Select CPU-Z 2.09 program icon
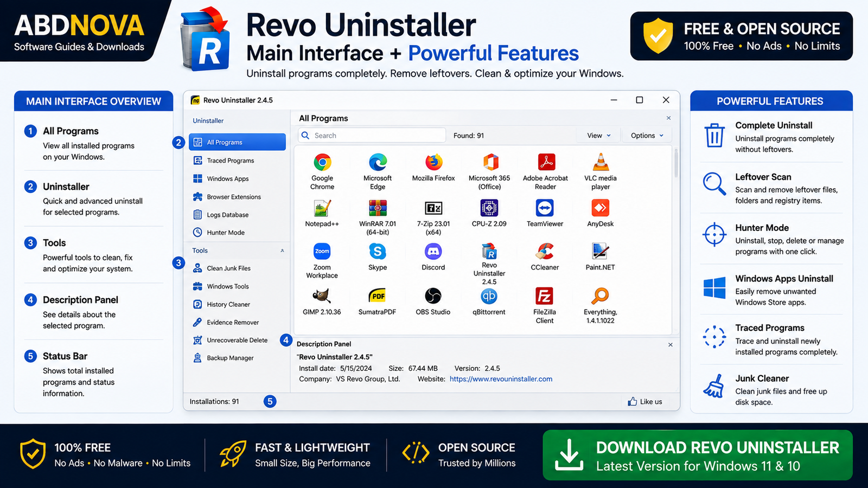 [x=489, y=208]
